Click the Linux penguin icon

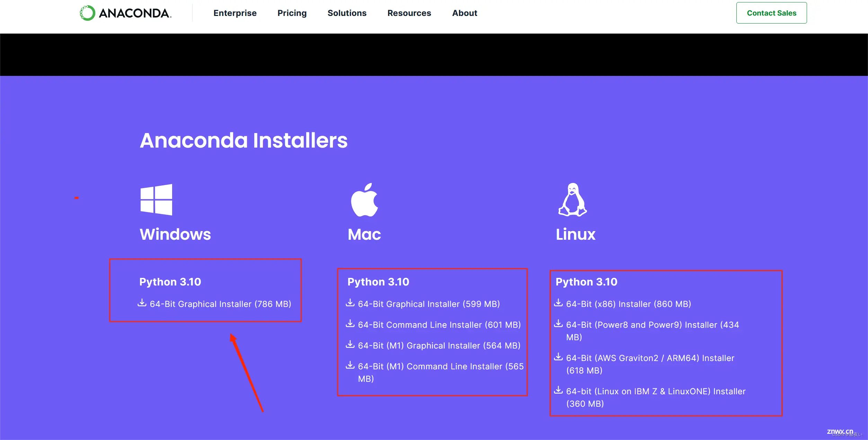tap(573, 200)
